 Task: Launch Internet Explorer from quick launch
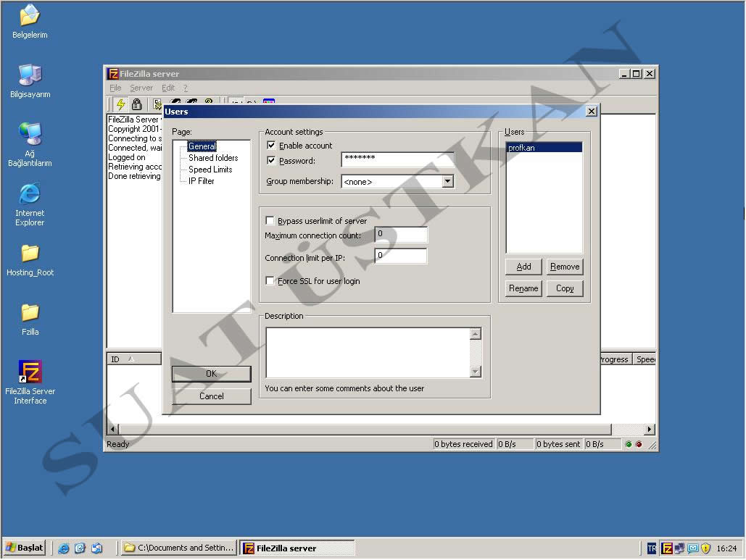point(63,548)
